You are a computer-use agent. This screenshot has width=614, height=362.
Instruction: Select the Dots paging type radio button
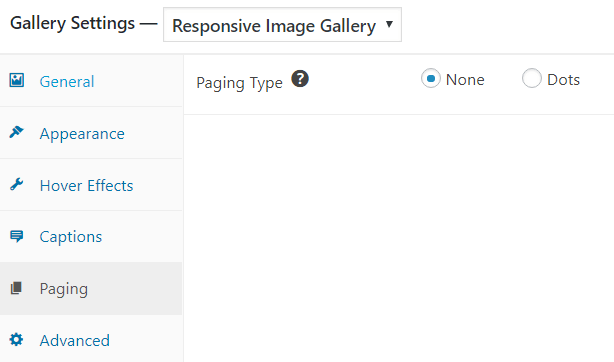tap(532, 78)
